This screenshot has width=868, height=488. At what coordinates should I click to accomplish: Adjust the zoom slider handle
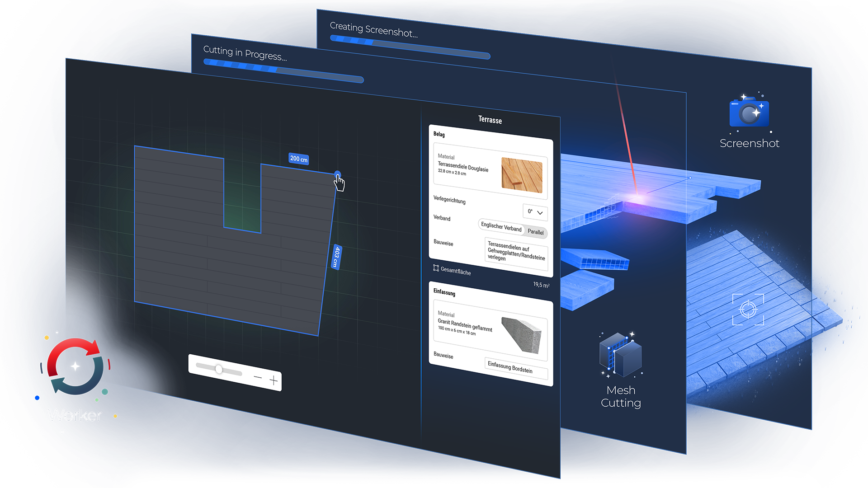pos(219,369)
